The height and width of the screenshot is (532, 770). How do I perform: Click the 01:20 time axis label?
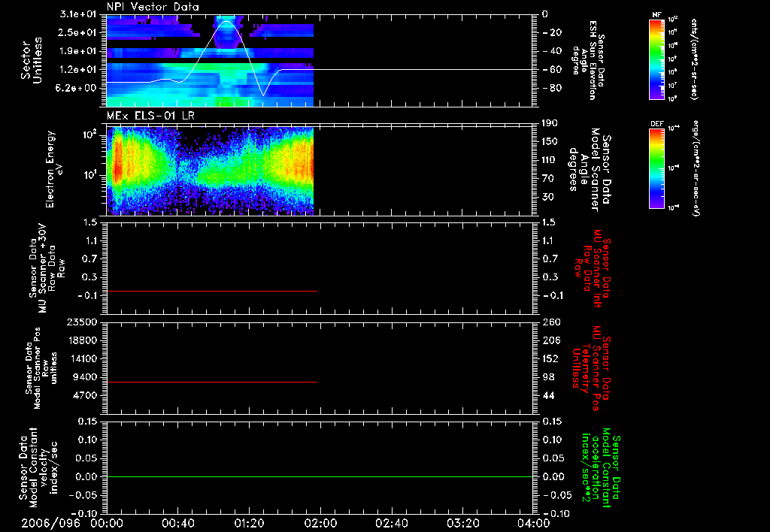pos(249,523)
